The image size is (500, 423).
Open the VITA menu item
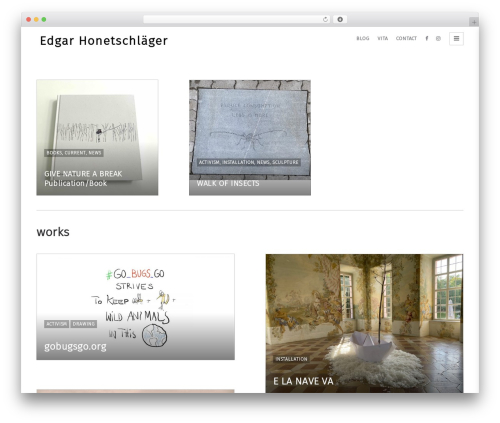coord(382,38)
